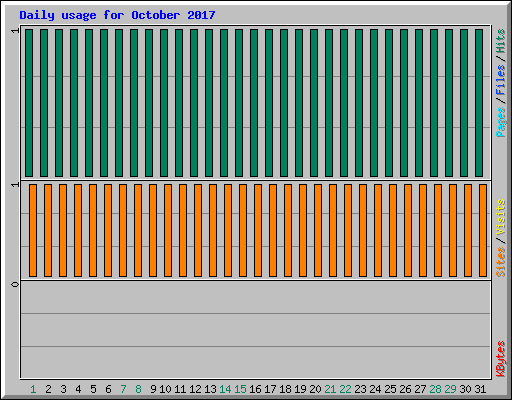This screenshot has height=400, width=512.
Task: Click the day 7 axis label
Action: [123, 389]
